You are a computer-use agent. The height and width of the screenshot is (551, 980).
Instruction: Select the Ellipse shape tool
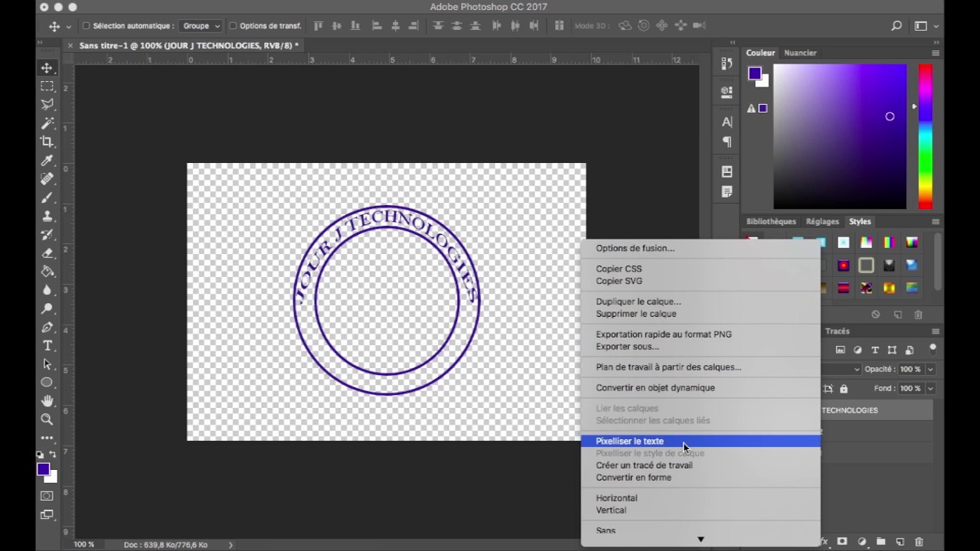pyautogui.click(x=47, y=383)
